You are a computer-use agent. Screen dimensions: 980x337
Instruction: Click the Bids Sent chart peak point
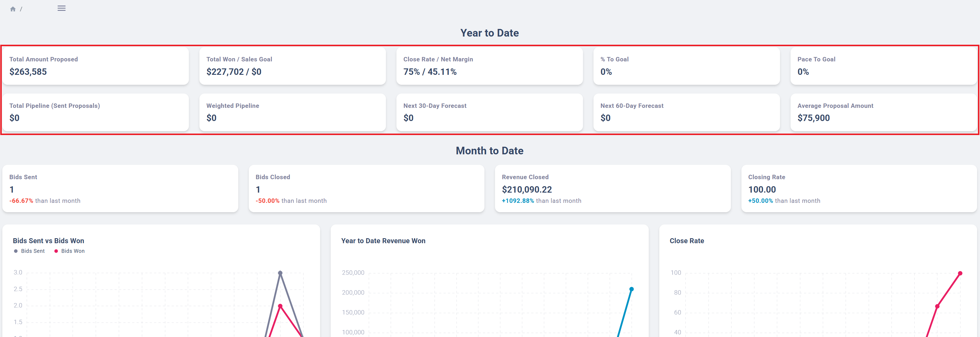point(280,273)
